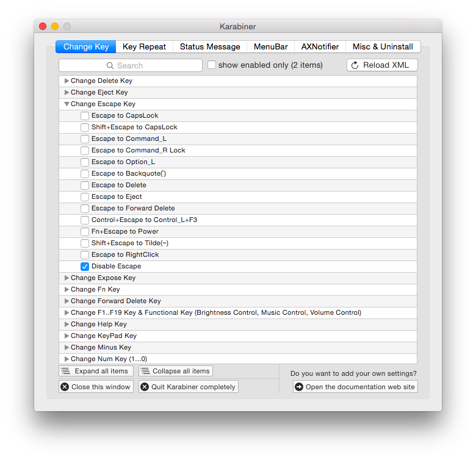
Task: Click the arrow icon on Open documentation button
Action: 299,387
